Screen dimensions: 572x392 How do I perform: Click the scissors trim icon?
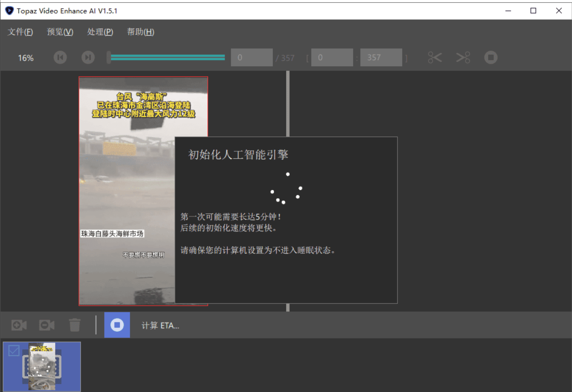pos(435,58)
